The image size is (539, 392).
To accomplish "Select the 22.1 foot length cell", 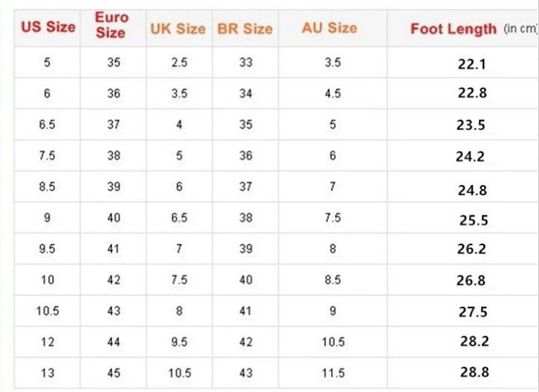I will (471, 63).
